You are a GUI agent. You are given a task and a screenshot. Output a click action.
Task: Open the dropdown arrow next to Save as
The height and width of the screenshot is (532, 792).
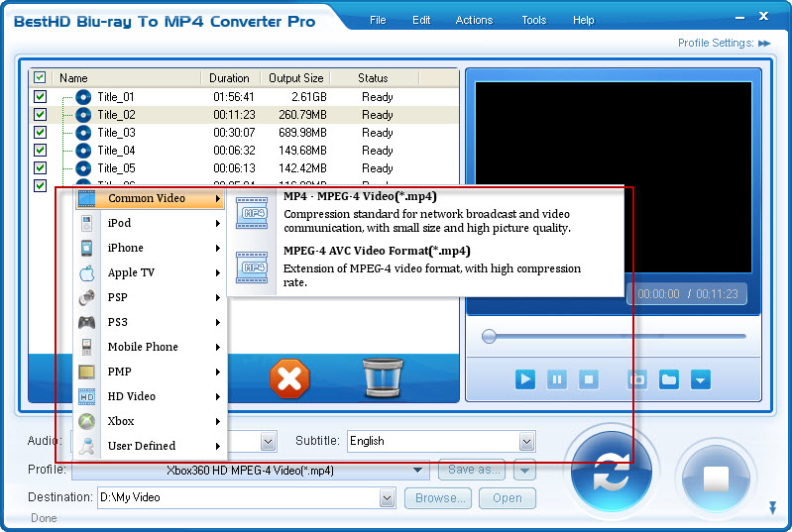(524, 471)
